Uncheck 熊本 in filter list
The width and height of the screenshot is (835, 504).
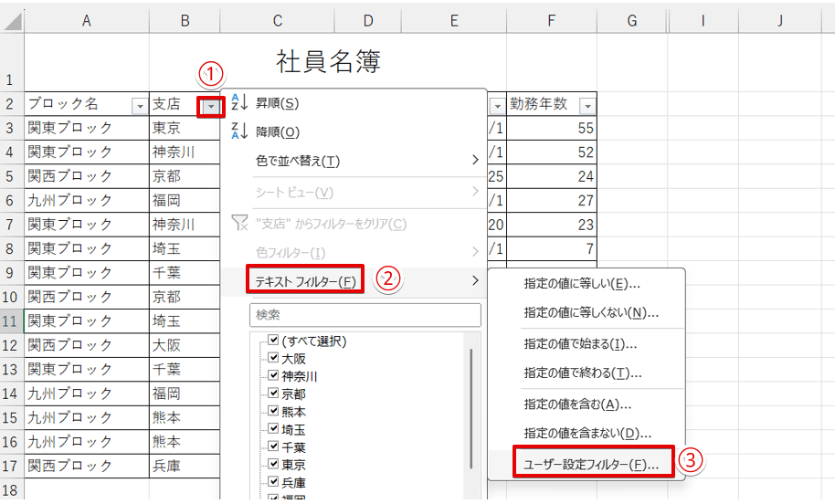[273, 410]
